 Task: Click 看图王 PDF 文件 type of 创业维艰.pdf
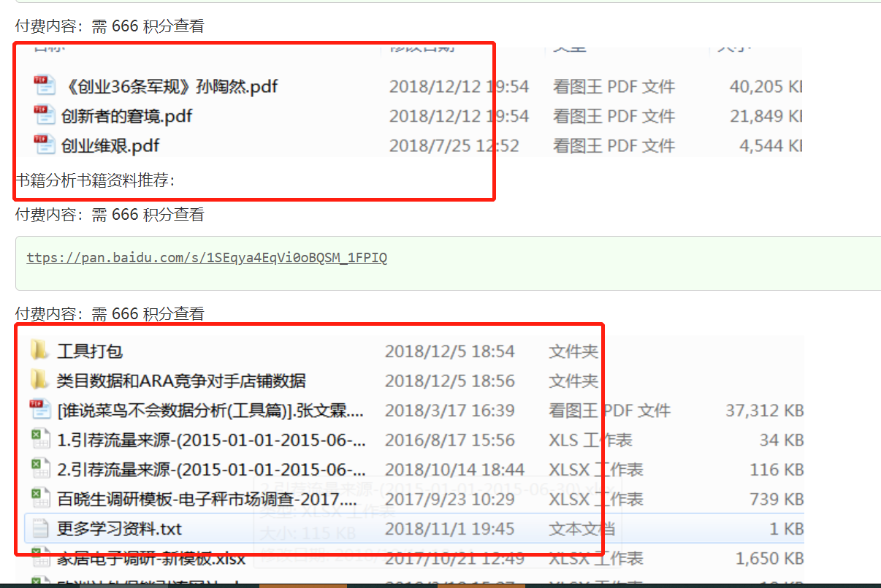[614, 145]
